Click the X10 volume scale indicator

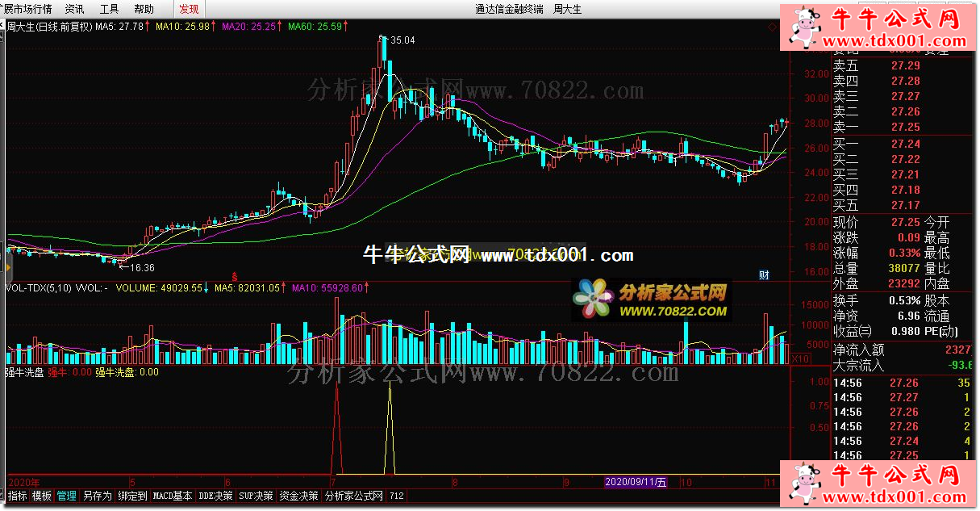801,358
